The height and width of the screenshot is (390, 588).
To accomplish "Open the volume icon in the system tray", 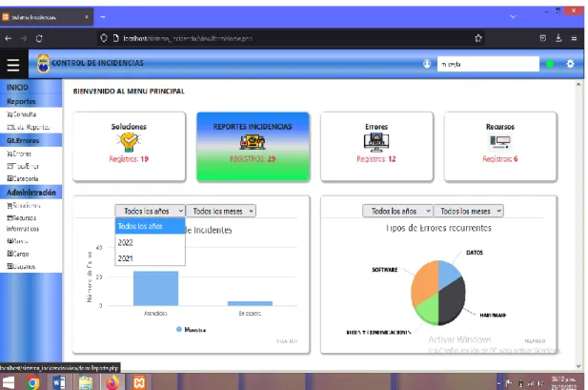I will (x=540, y=383).
